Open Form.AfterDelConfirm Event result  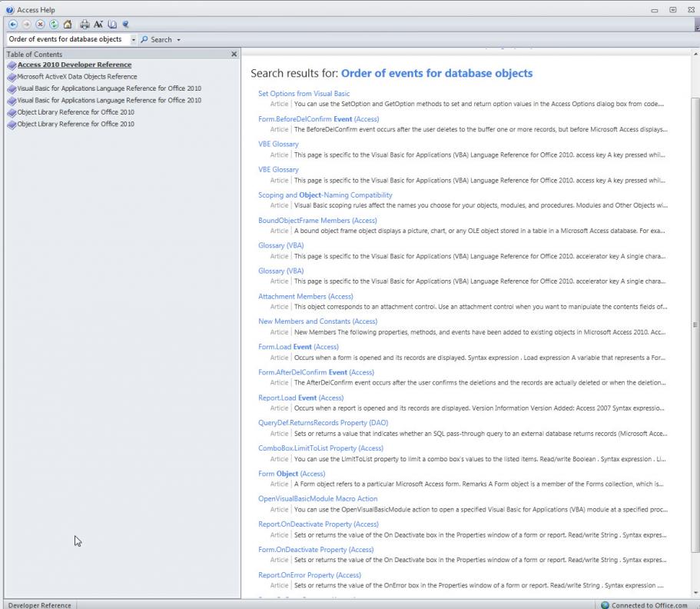point(317,372)
